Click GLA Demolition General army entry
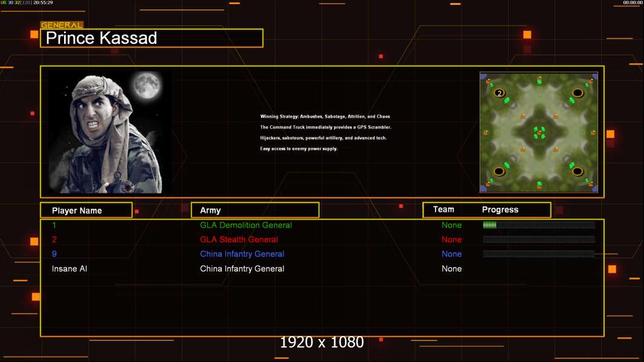 [x=246, y=225]
